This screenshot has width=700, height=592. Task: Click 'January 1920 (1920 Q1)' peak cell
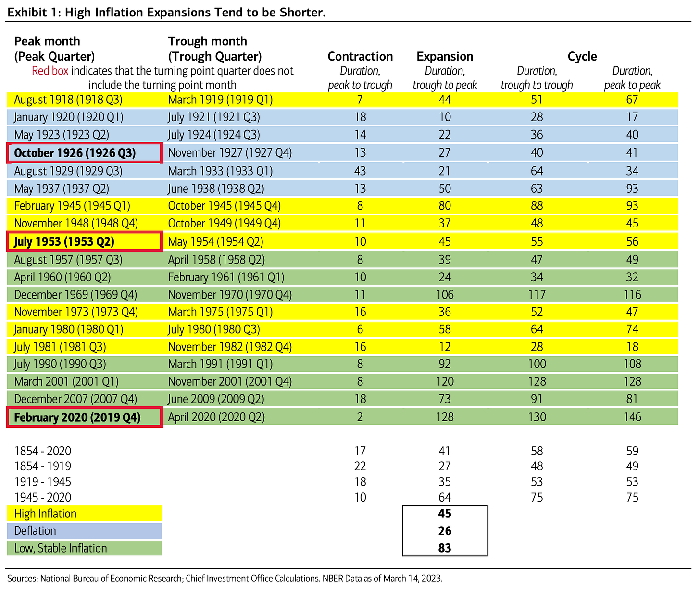(x=69, y=117)
